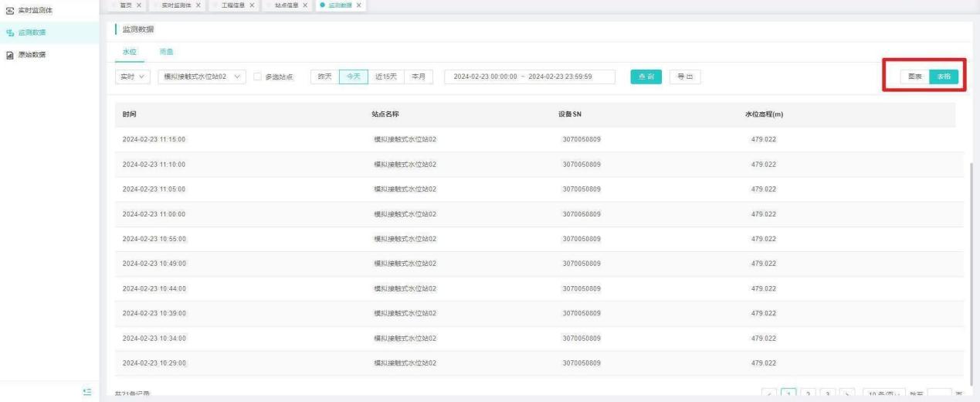This screenshot has height=402, width=980.
Task: Click the 监测数据 sidebar icon
Action: point(8,32)
